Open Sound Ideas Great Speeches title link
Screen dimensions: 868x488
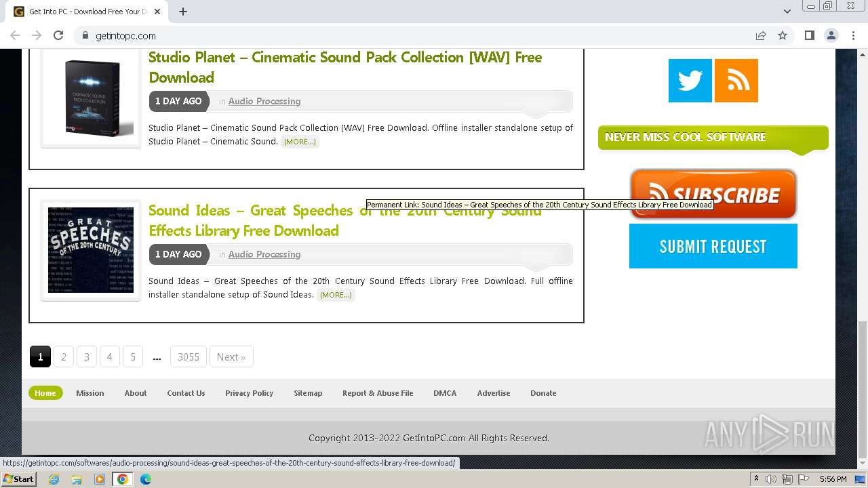[x=345, y=220]
